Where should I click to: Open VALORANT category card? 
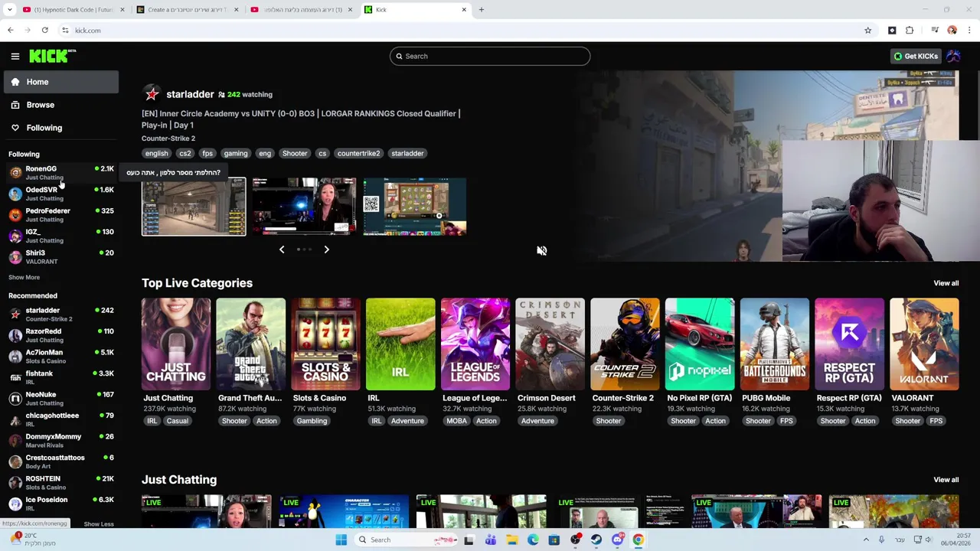[924, 344]
